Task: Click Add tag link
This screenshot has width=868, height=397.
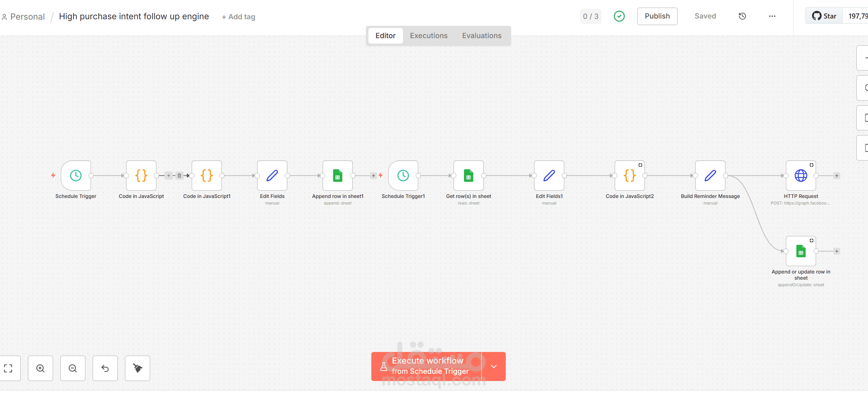Action: 238,17
